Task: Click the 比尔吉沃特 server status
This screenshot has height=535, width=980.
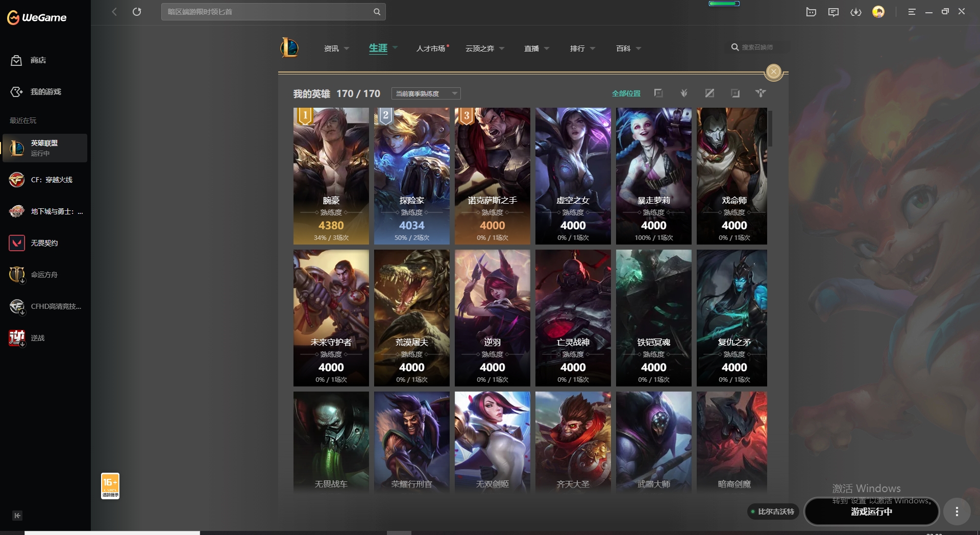Action: point(772,512)
